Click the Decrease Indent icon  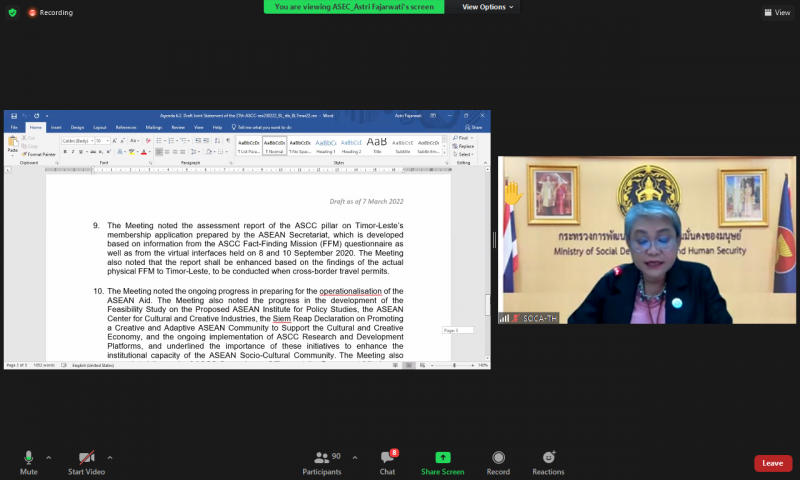tap(198, 140)
